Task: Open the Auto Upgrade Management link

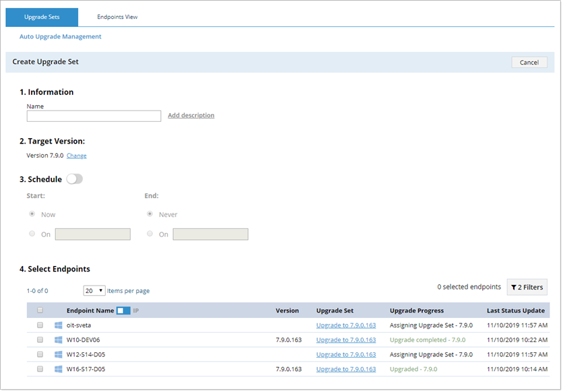Action: tap(61, 37)
